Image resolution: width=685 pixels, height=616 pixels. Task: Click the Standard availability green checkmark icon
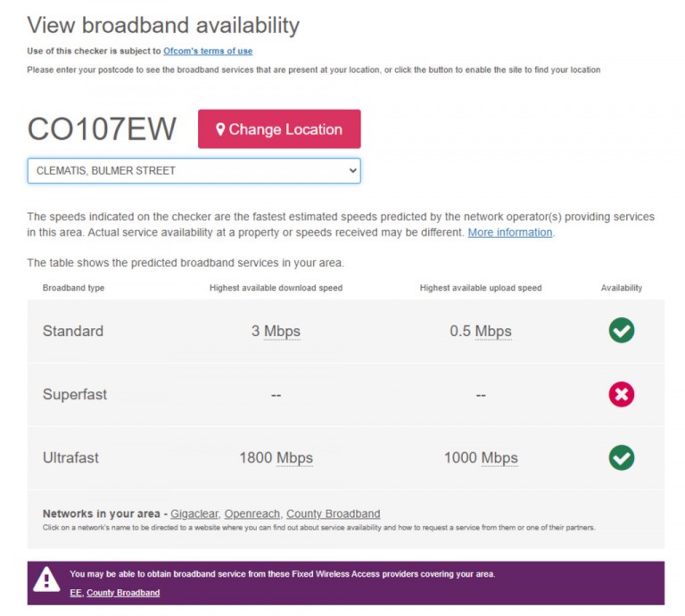click(621, 331)
